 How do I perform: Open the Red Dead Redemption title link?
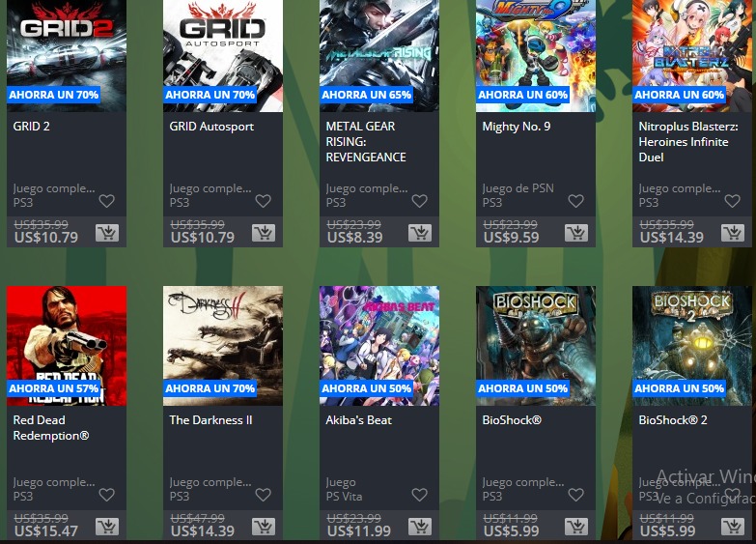click(51, 428)
